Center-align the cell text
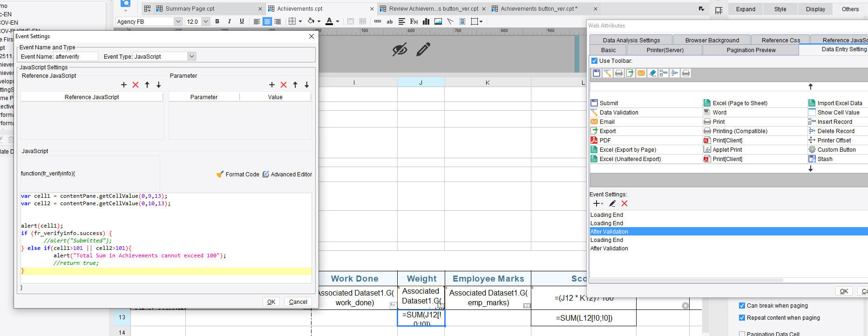868x336 pixels. coord(267,21)
